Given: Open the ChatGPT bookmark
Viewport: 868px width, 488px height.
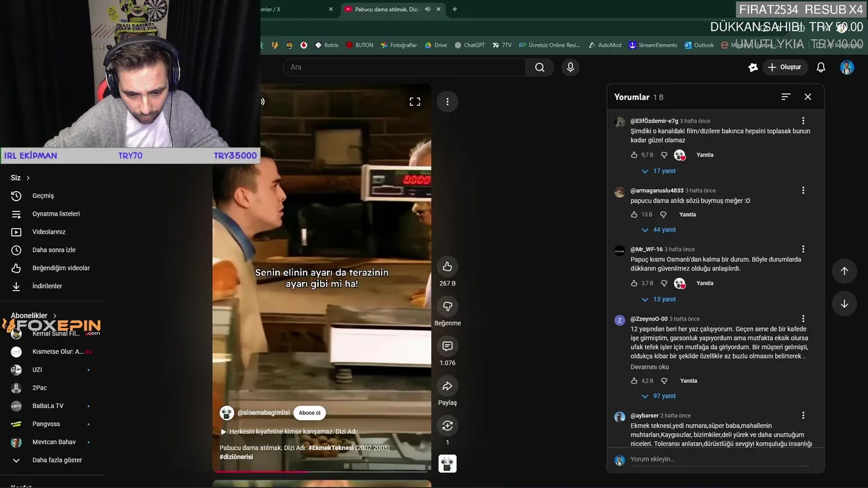Looking at the screenshot, I should pos(469,45).
